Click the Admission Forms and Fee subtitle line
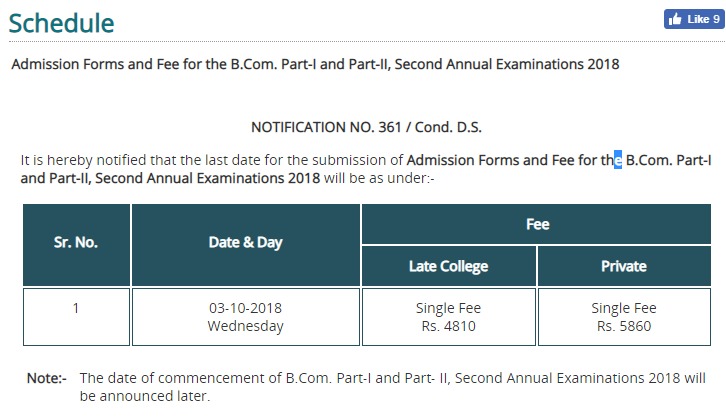This screenshot has width=726, height=419. pos(315,65)
